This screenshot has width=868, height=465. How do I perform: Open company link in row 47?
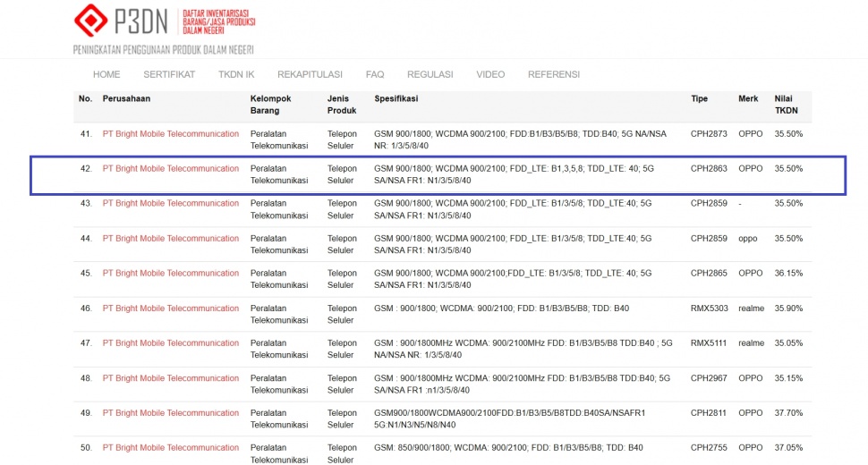pos(171,343)
